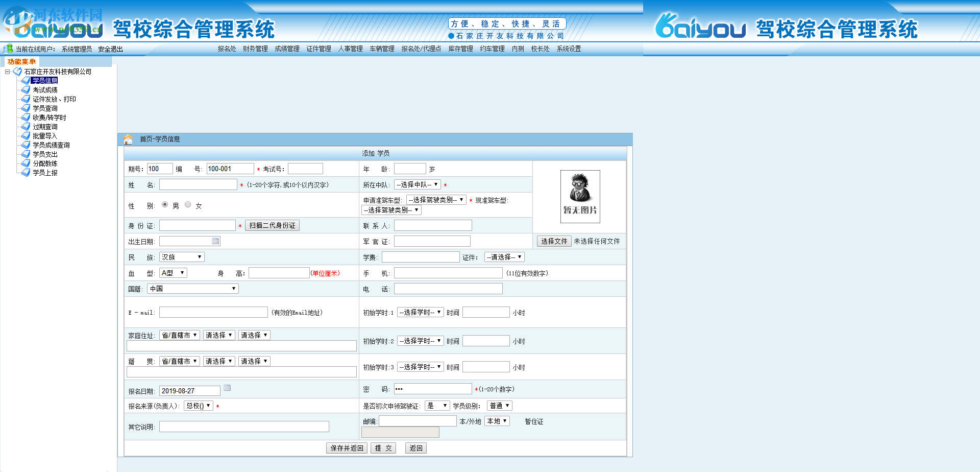The image size is (980, 472).
Task: Open the 报名处 menu
Action: pos(227,49)
